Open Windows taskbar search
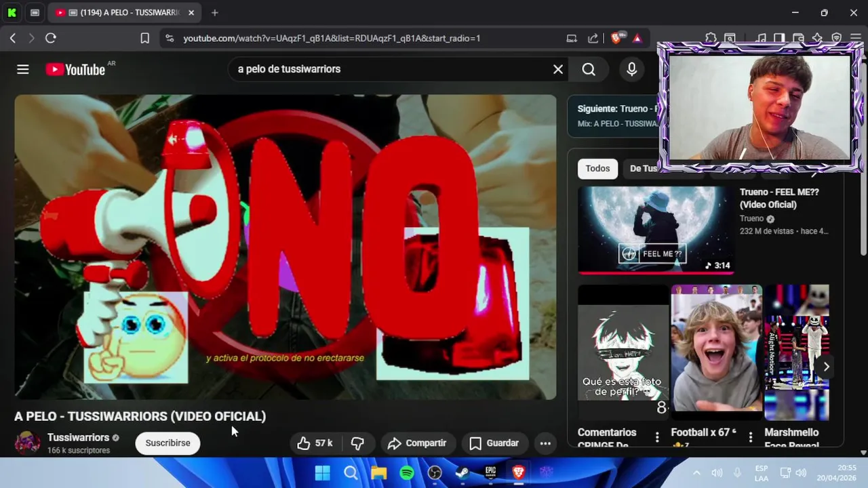Viewport: 868px width, 488px height. click(x=351, y=472)
